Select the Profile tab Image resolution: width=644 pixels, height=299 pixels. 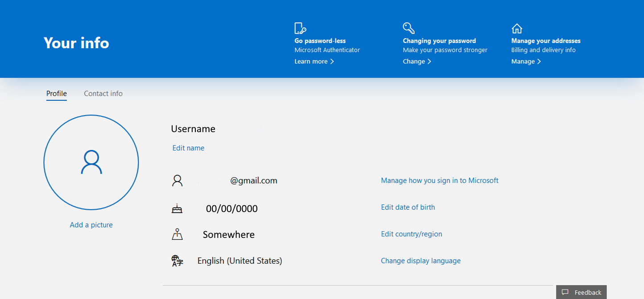[57, 94]
